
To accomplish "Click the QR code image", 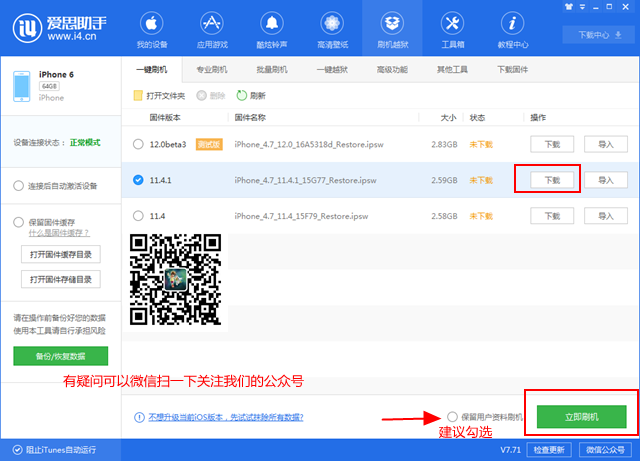I will tap(176, 280).
